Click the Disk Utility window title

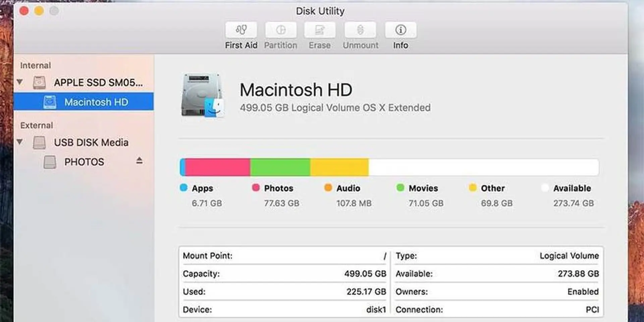[320, 11]
